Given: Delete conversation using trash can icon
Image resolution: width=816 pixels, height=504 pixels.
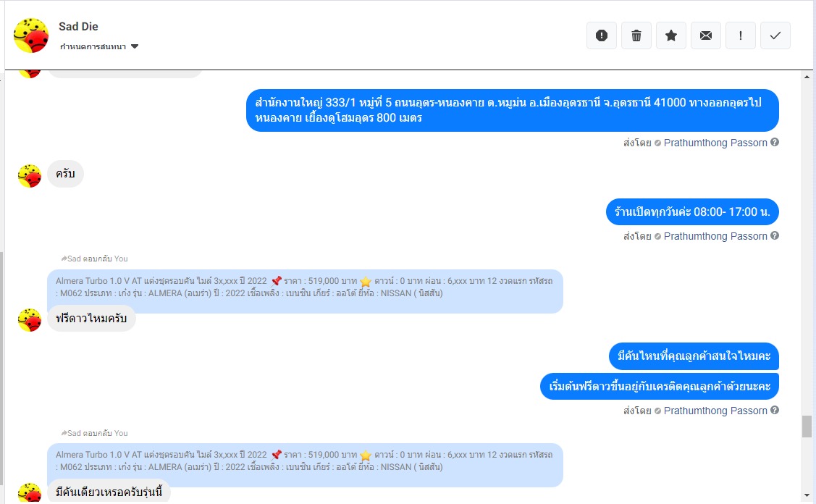Looking at the screenshot, I should 636,35.
